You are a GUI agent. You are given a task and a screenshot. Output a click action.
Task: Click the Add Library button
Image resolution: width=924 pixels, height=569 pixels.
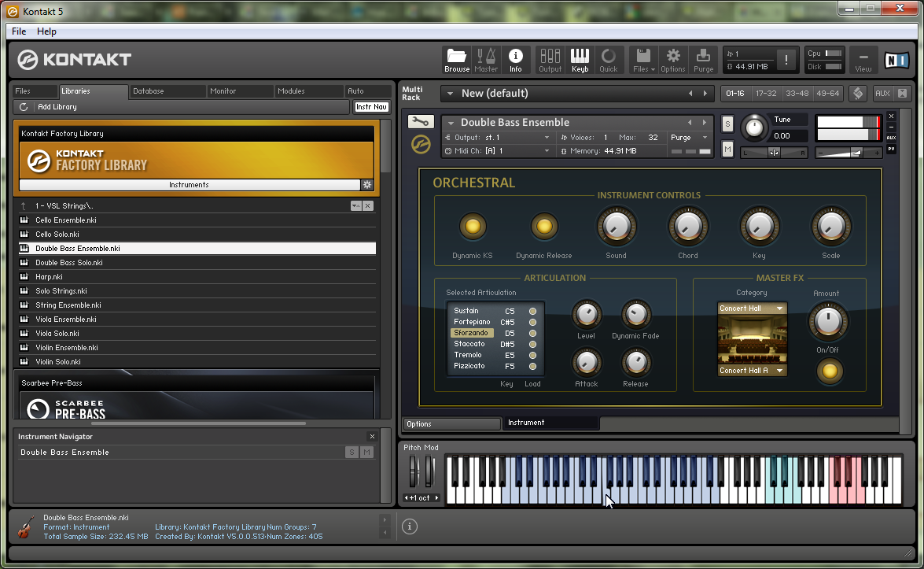(x=57, y=107)
